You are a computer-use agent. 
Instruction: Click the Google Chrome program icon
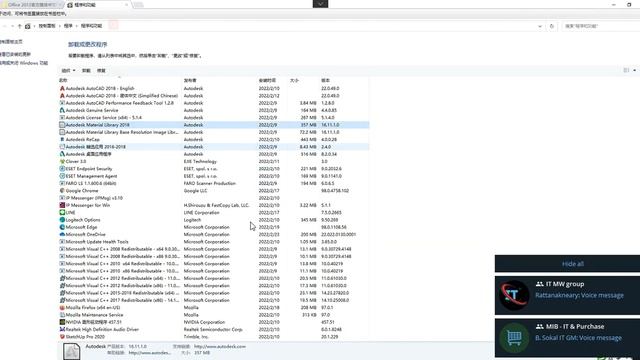(62, 191)
